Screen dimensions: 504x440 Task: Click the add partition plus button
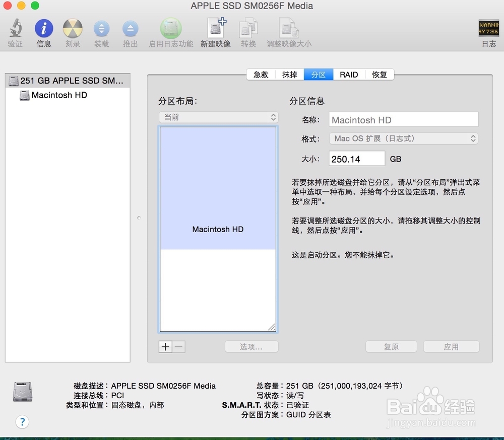coord(165,346)
